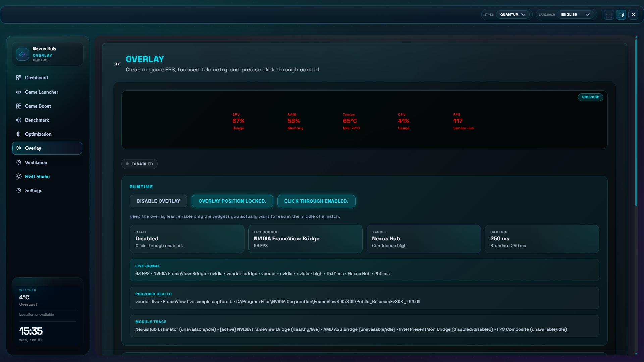Open the Style Quantum dropdown

tap(513, 15)
